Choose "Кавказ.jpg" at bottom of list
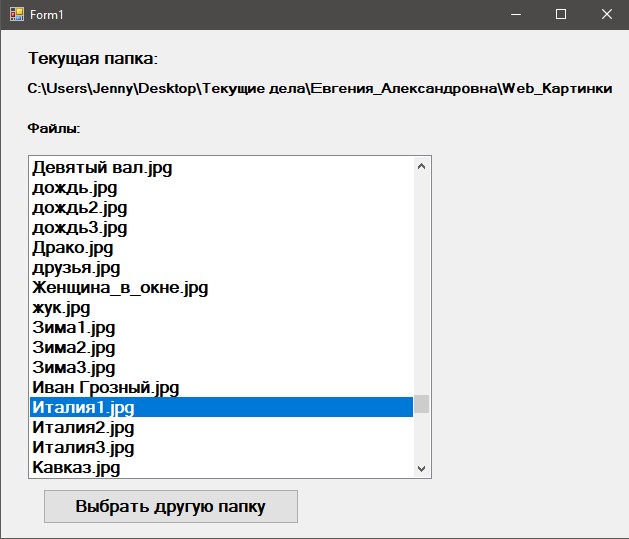 (x=76, y=468)
